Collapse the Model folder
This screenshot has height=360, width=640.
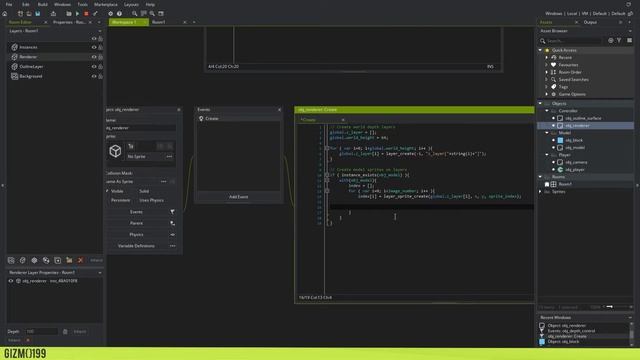click(x=547, y=133)
